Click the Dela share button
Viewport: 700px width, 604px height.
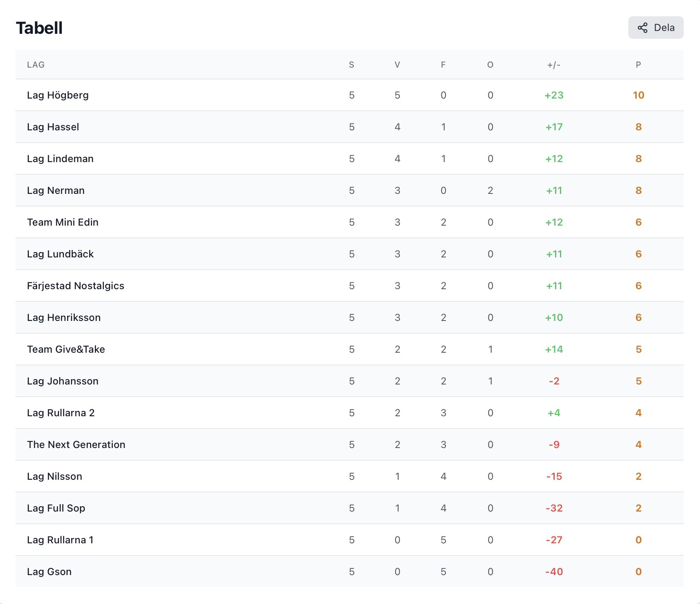point(656,28)
